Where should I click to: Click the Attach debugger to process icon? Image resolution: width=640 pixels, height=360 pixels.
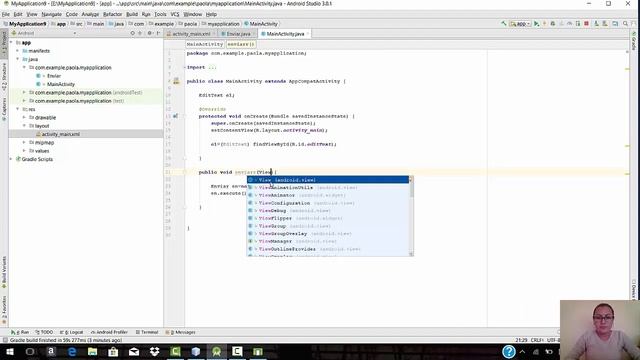pos(578,24)
